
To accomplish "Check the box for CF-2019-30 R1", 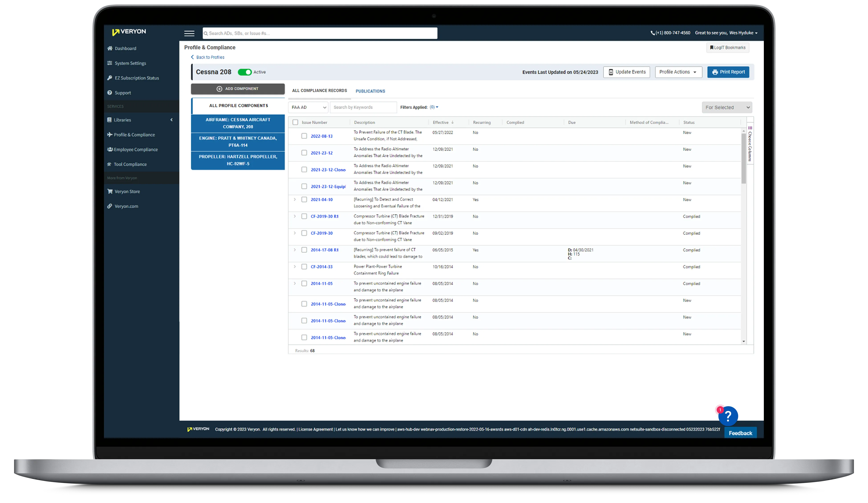I will coord(304,216).
